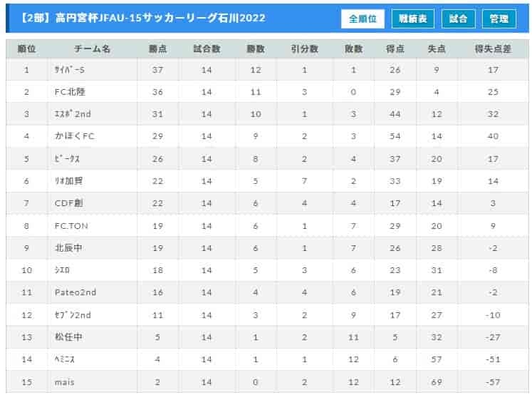
Task: Click the 管理 button
Action: click(499, 19)
